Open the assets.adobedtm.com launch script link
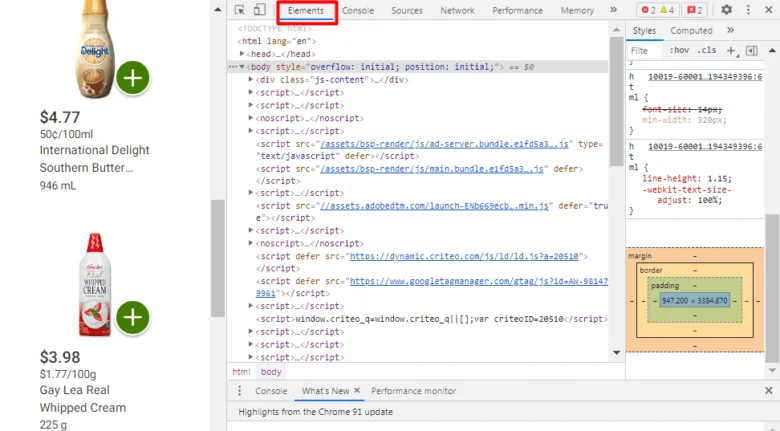Screen dimensions: 780x431 click(434, 206)
